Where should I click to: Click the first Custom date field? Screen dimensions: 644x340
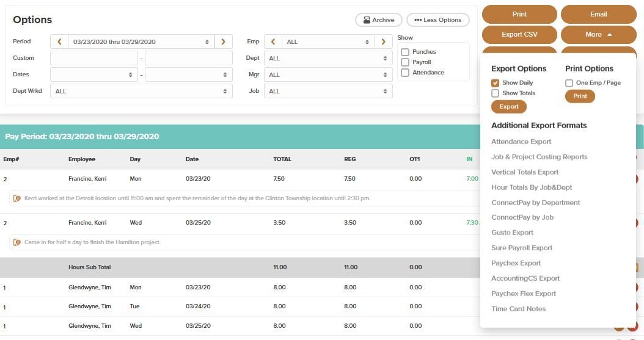point(94,58)
